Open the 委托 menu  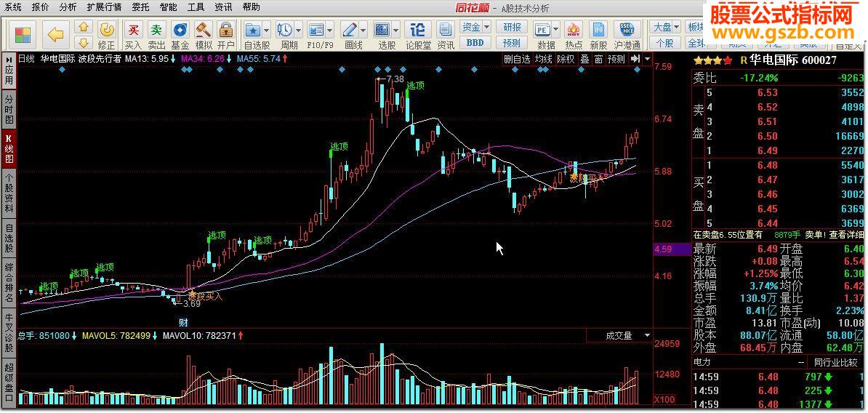pos(140,7)
